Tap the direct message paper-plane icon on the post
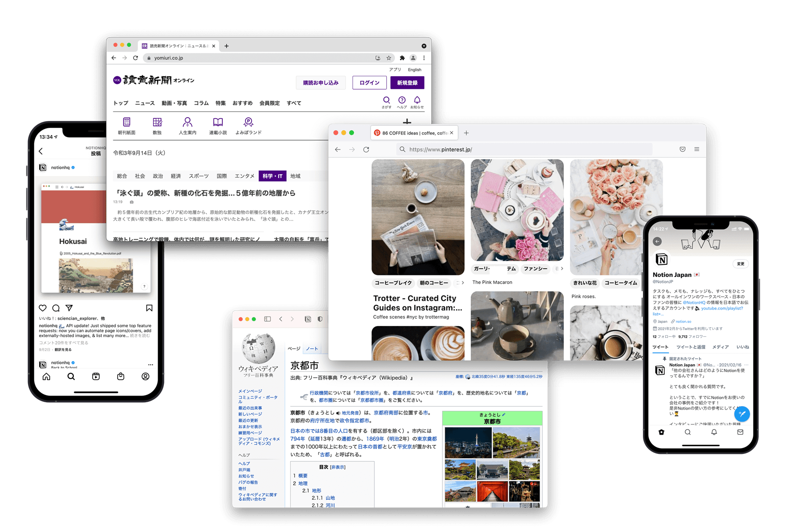This screenshot has height=532, width=791. coord(69,308)
